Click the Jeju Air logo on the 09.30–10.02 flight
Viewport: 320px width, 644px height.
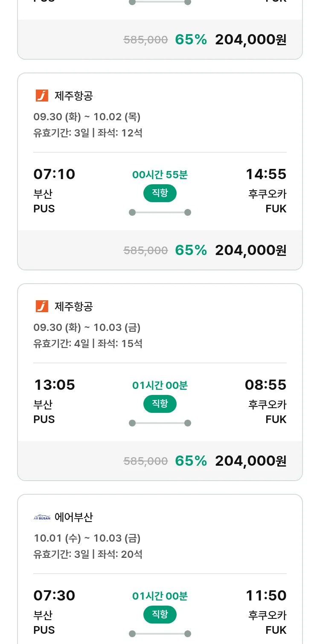pos(42,96)
